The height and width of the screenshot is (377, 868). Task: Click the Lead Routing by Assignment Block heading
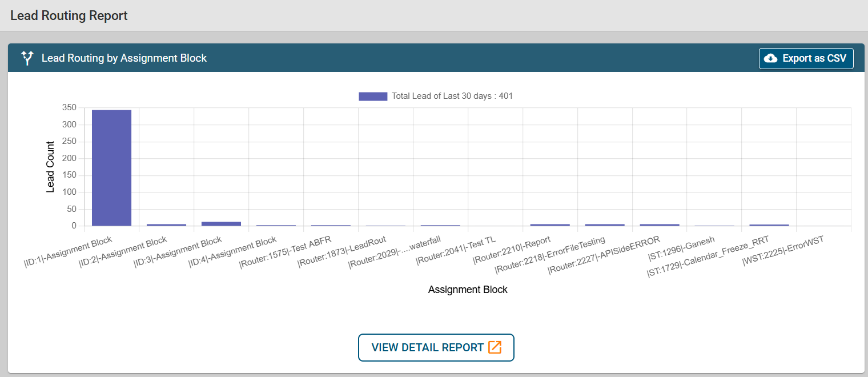click(x=124, y=58)
